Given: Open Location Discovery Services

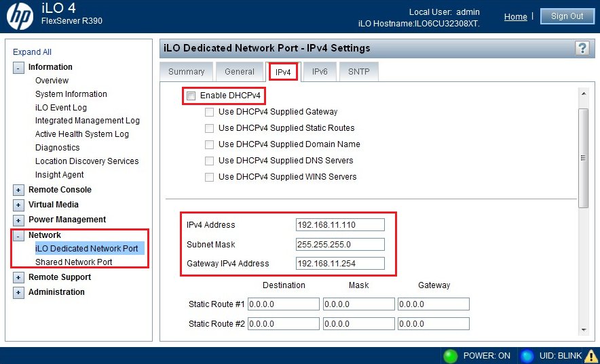Looking at the screenshot, I should click(88, 161).
